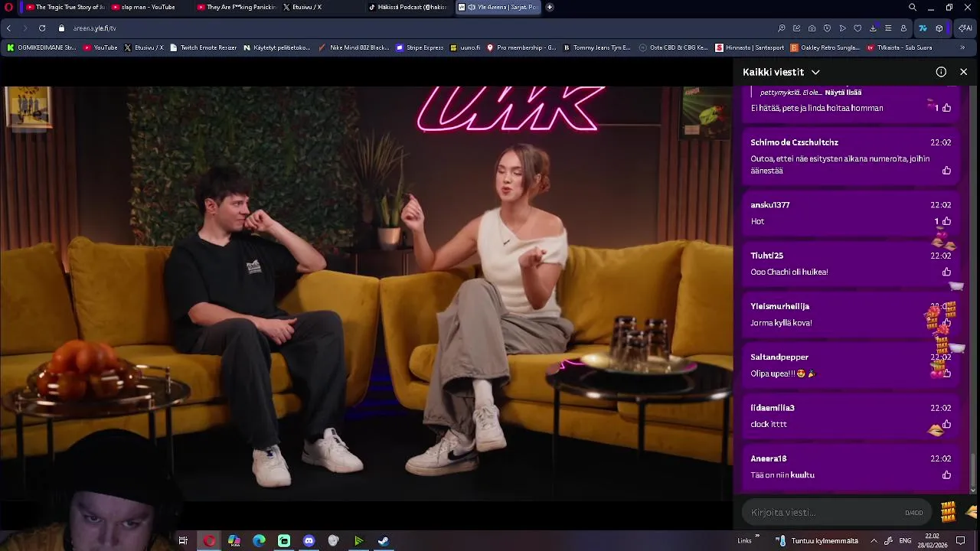Show hidden system tray icons
The height and width of the screenshot is (551, 980).
point(874,541)
